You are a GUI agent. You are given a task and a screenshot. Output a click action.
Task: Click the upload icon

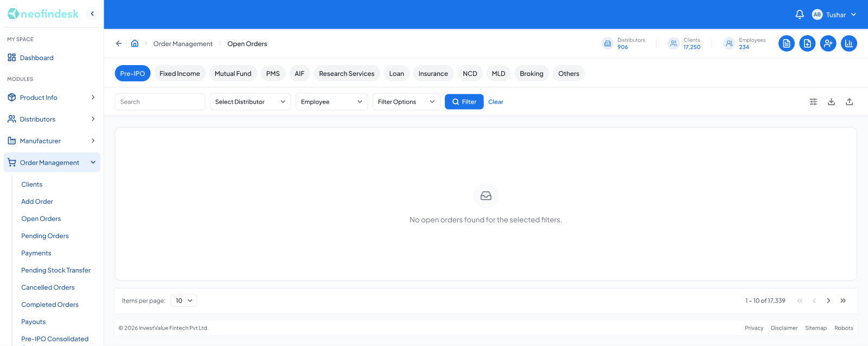pyautogui.click(x=850, y=101)
